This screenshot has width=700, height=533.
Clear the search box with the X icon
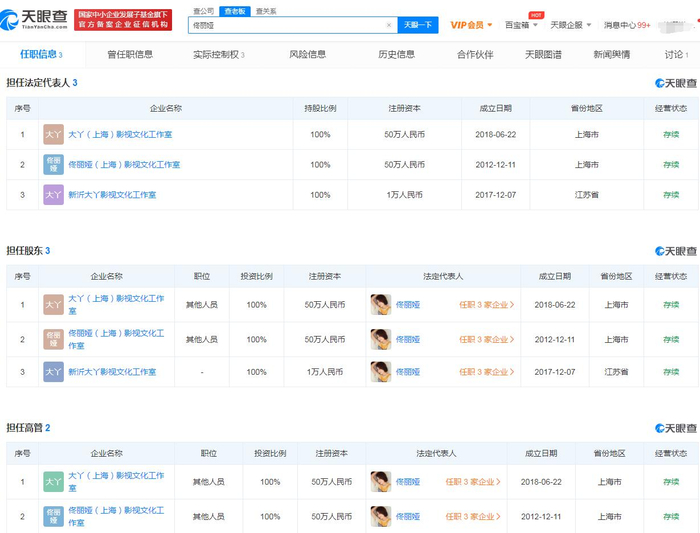click(389, 25)
